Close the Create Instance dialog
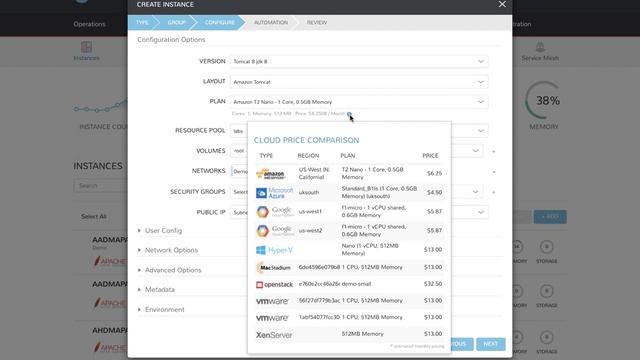The image size is (640, 360). click(502, 4)
